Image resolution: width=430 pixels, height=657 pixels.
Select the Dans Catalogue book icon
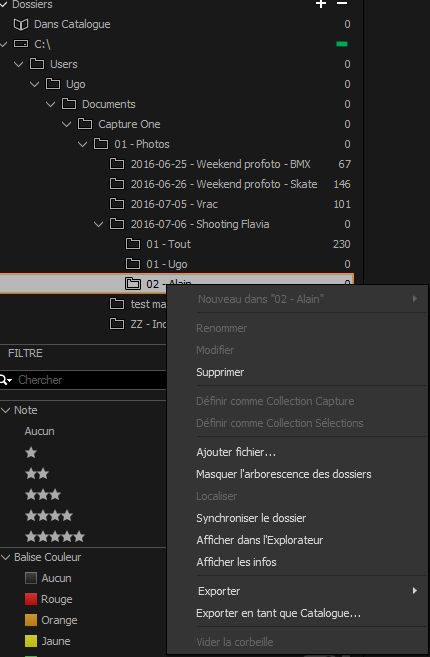(21, 24)
